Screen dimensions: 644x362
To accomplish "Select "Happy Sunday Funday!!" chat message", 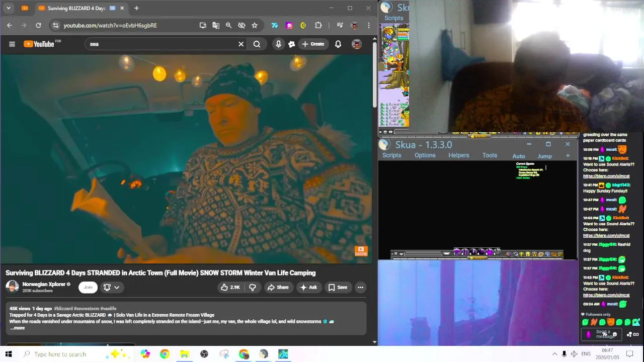I will point(605,191).
